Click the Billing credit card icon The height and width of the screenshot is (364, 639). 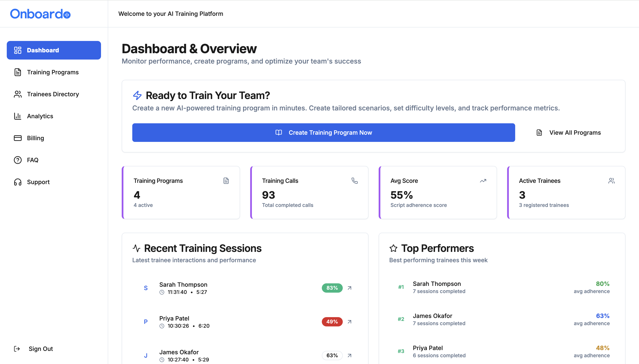tap(18, 138)
